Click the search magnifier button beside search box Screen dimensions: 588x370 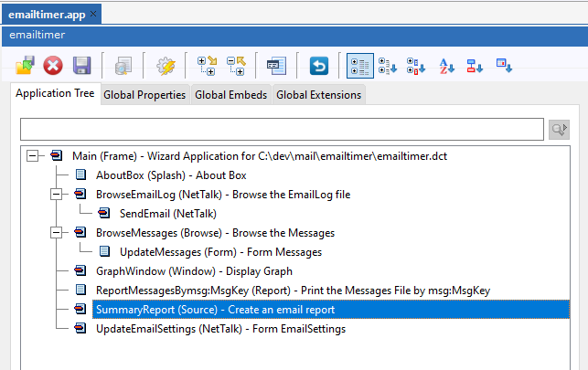pyautogui.click(x=558, y=130)
